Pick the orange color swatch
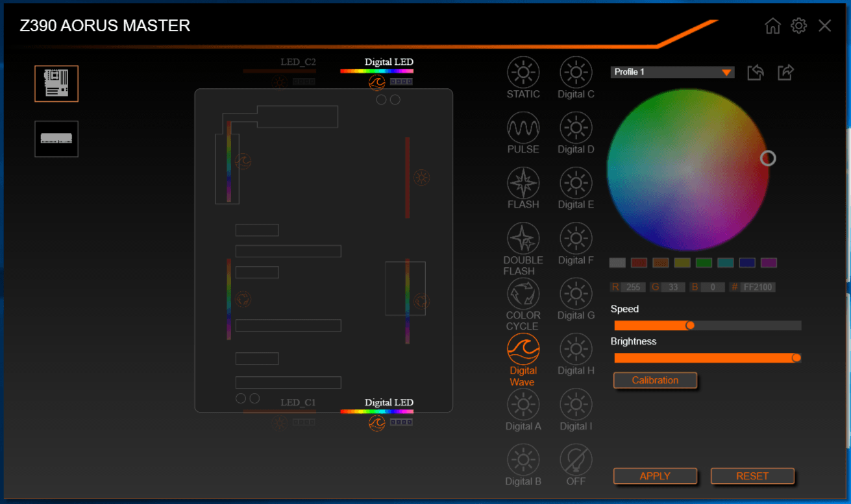Screen dimensions: 851x504 (x=661, y=263)
